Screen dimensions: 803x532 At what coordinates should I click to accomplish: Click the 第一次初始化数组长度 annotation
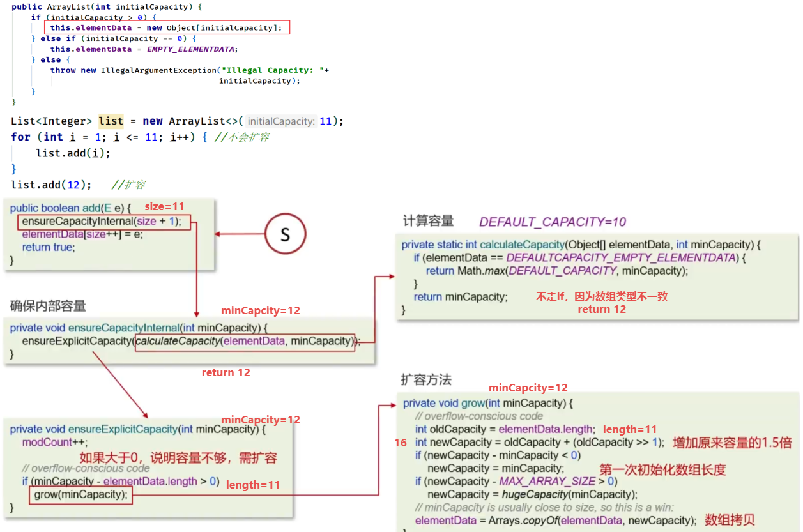click(662, 469)
